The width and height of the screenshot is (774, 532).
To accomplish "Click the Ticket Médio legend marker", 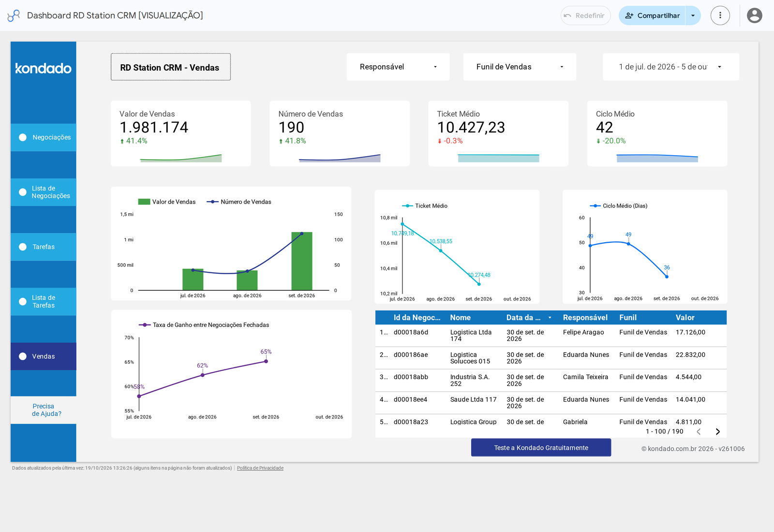I will (x=407, y=206).
